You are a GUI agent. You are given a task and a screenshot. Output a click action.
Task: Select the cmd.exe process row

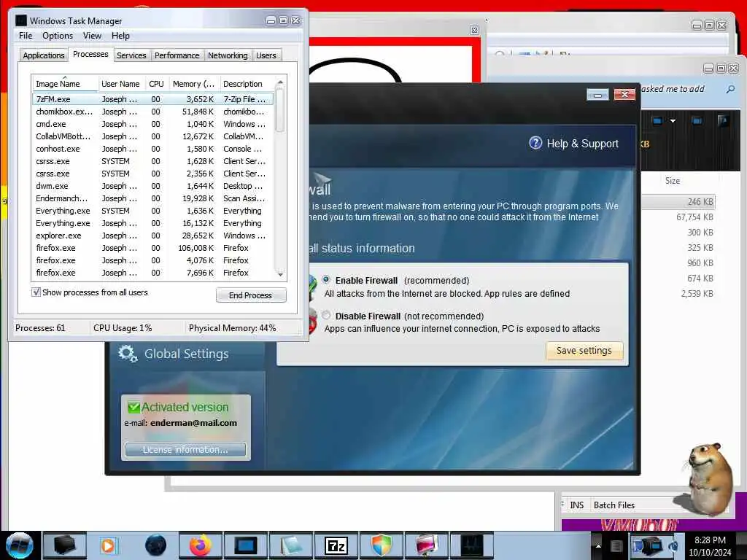tap(152, 124)
